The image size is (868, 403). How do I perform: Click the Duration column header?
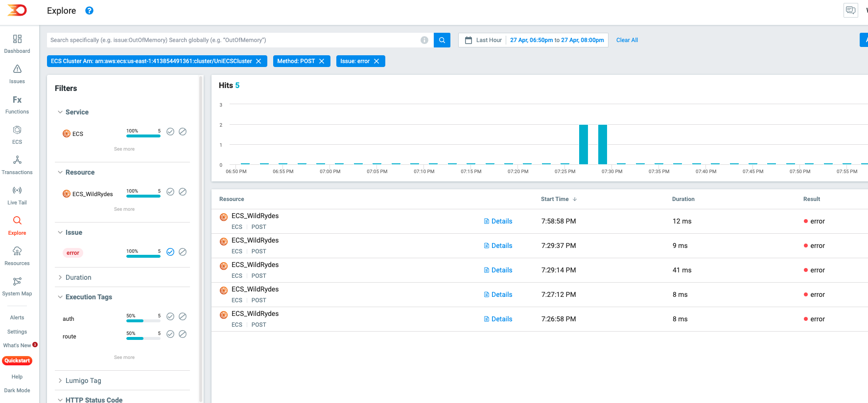tap(683, 199)
